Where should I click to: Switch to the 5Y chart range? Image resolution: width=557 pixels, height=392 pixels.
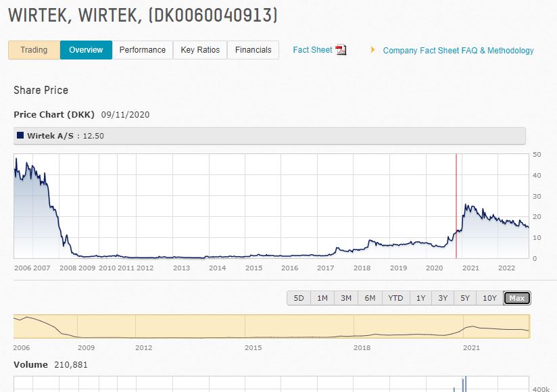[x=465, y=298]
